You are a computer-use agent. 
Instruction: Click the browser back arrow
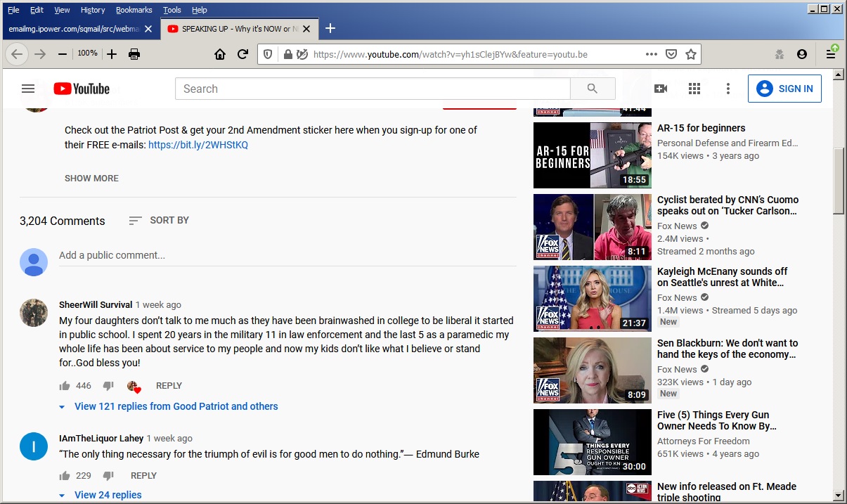point(18,54)
